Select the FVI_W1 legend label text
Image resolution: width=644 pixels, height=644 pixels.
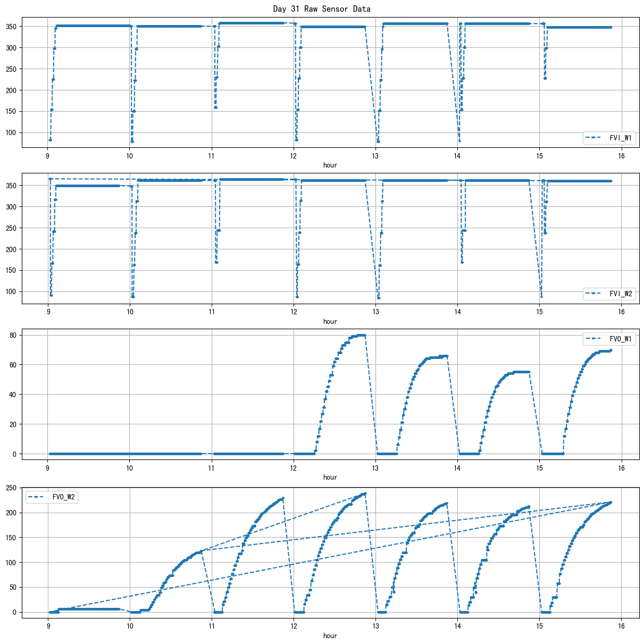pyautogui.click(x=620, y=138)
